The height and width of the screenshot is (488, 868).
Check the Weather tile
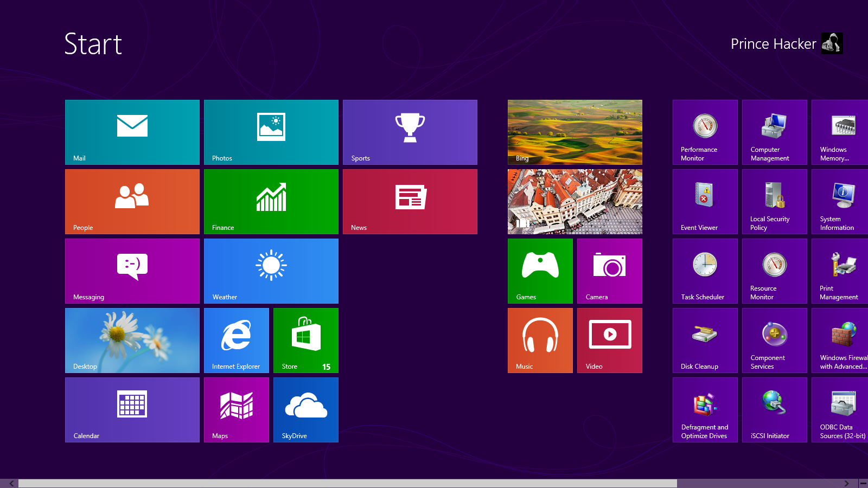pyautogui.click(x=271, y=271)
